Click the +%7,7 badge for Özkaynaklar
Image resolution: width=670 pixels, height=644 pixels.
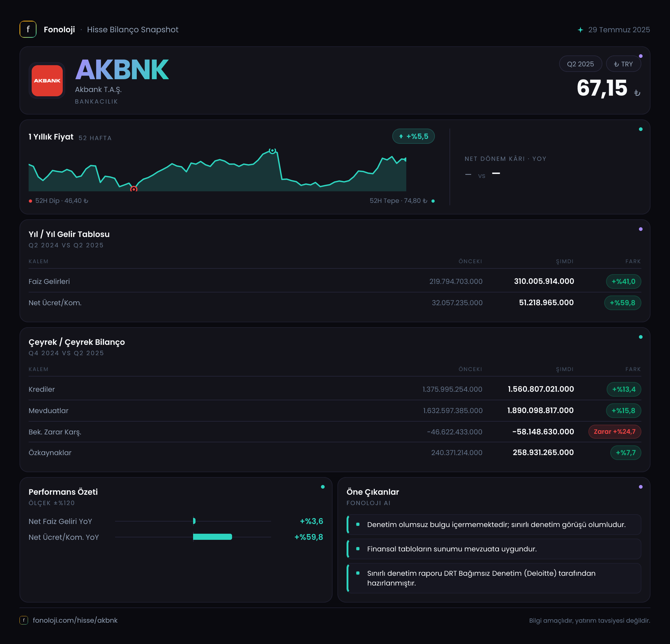click(x=626, y=453)
